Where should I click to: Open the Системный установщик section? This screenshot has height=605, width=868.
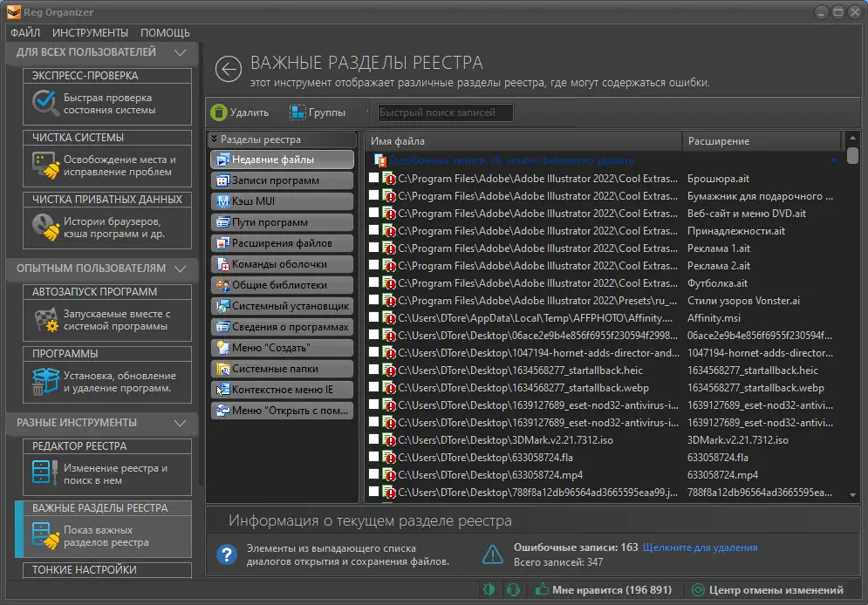(282, 306)
